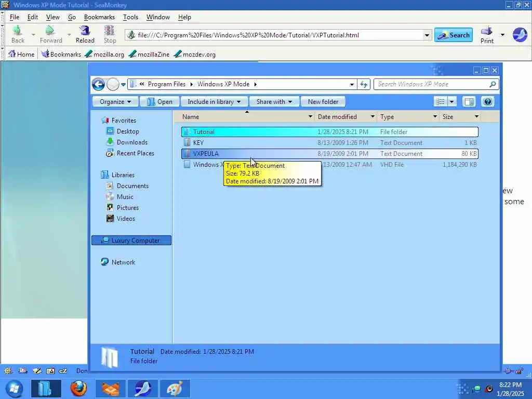This screenshot has height=399, width=532.
Task: Open the Bookmarks menu
Action: coord(99,17)
